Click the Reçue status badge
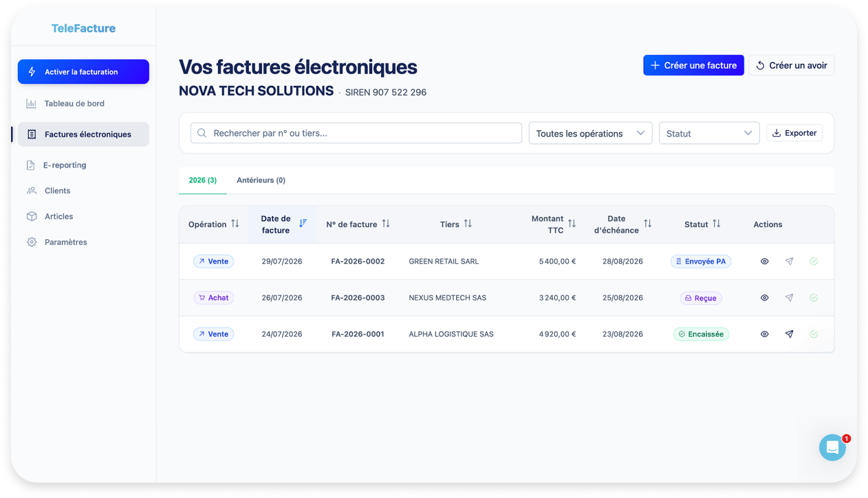This screenshot has width=868, height=498. point(701,298)
